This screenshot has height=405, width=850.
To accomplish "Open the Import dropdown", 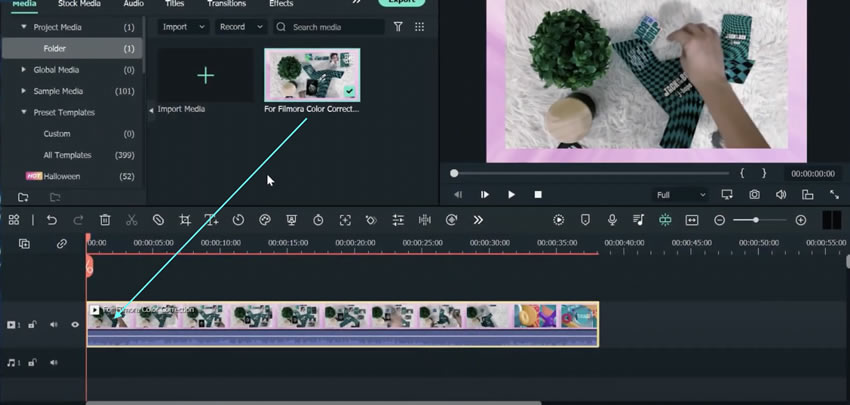I will 184,27.
